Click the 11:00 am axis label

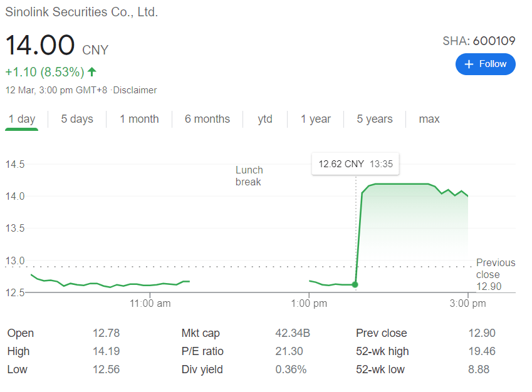pos(150,303)
